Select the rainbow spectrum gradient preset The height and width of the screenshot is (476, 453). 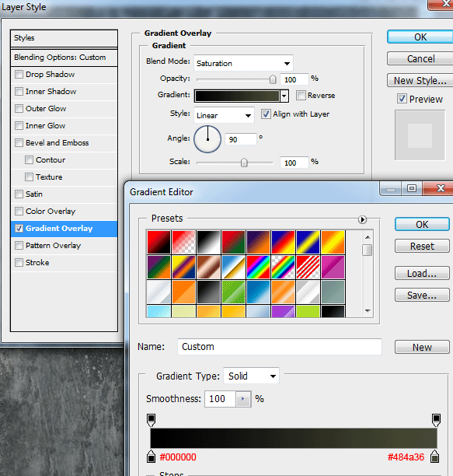(x=258, y=267)
